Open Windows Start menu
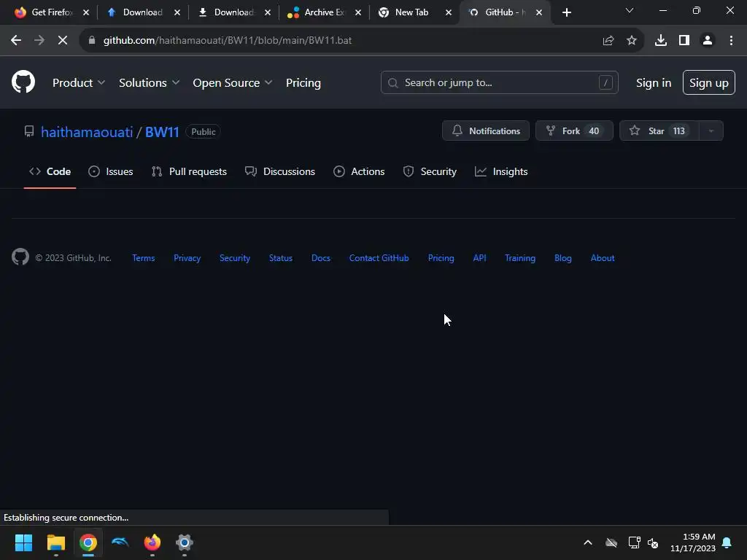 pyautogui.click(x=23, y=542)
